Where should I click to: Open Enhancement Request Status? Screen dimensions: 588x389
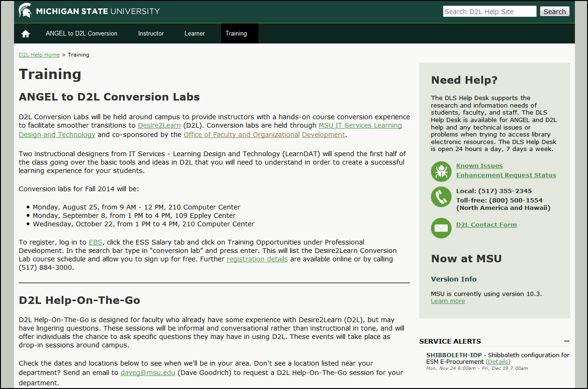[506, 175]
